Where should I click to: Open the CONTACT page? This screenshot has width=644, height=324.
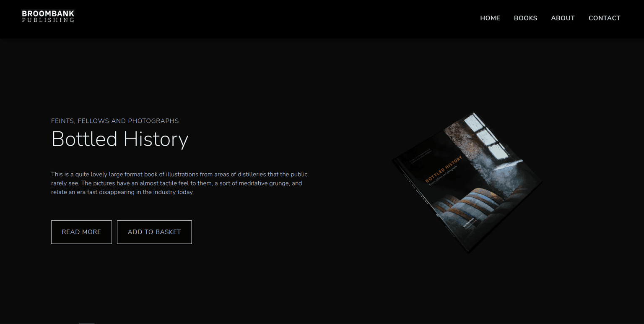604,18
